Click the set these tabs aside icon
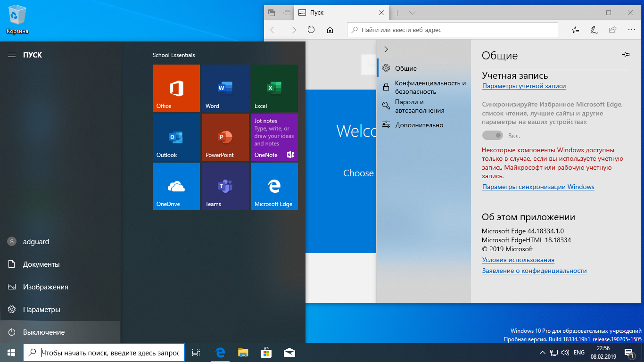Screen dimensions: 644x362 [287, 13]
